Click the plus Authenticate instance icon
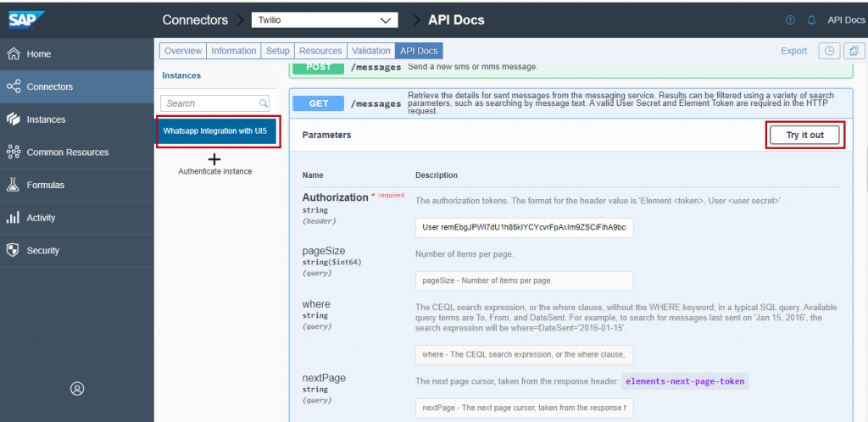868x422 pixels. [214, 158]
